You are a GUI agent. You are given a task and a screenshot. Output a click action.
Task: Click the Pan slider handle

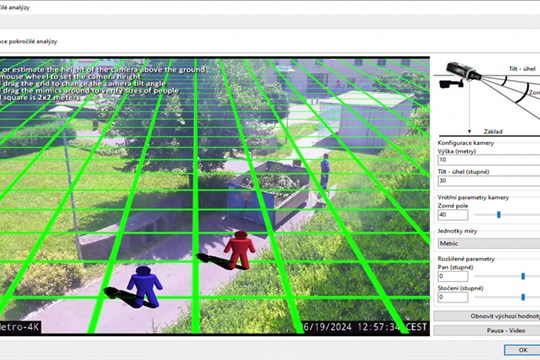point(523,276)
